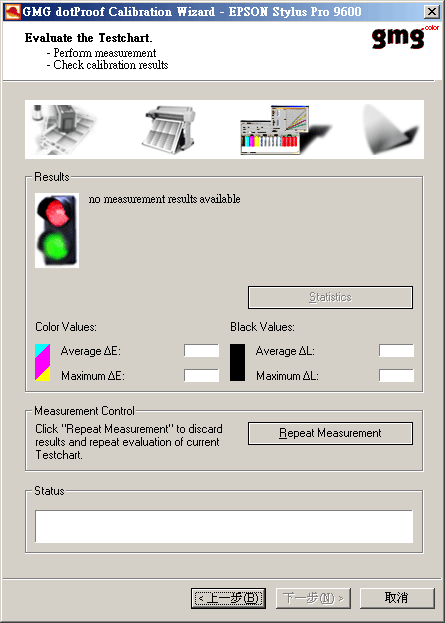Close the Calibration Wizard window

coord(431,12)
